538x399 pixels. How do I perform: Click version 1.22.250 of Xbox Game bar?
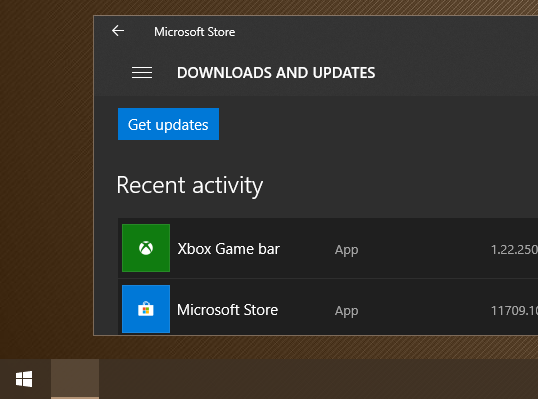click(x=514, y=249)
